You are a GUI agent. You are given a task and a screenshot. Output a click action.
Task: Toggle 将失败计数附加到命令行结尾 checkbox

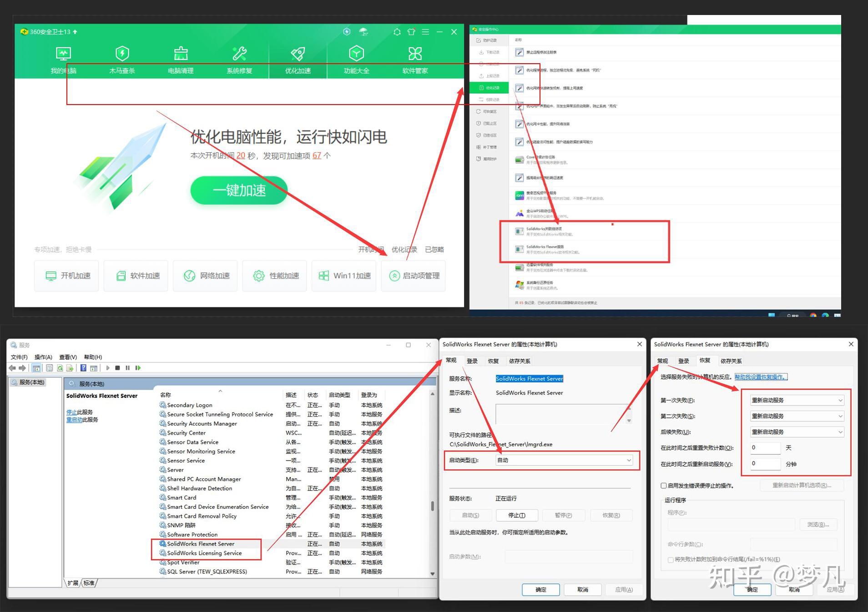(x=671, y=560)
